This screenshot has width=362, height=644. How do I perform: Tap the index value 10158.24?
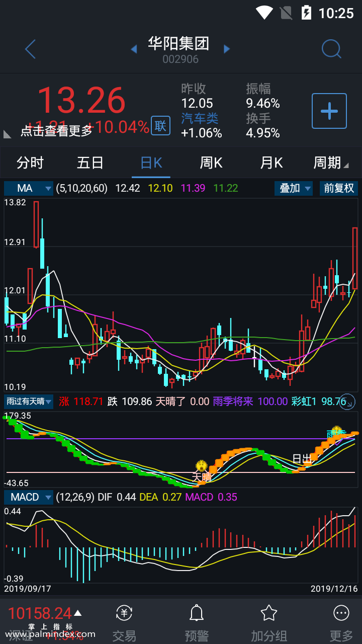[x=40, y=613]
